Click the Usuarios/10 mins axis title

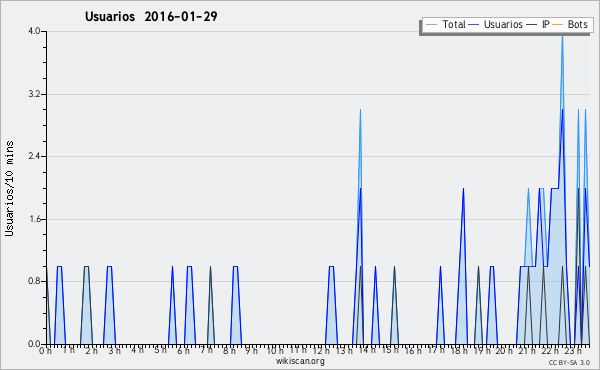pyautogui.click(x=9, y=188)
